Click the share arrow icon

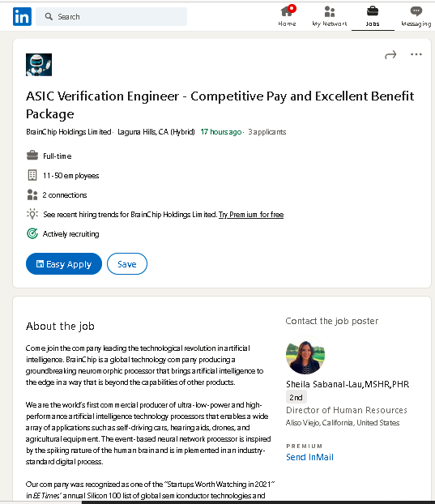pos(390,55)
